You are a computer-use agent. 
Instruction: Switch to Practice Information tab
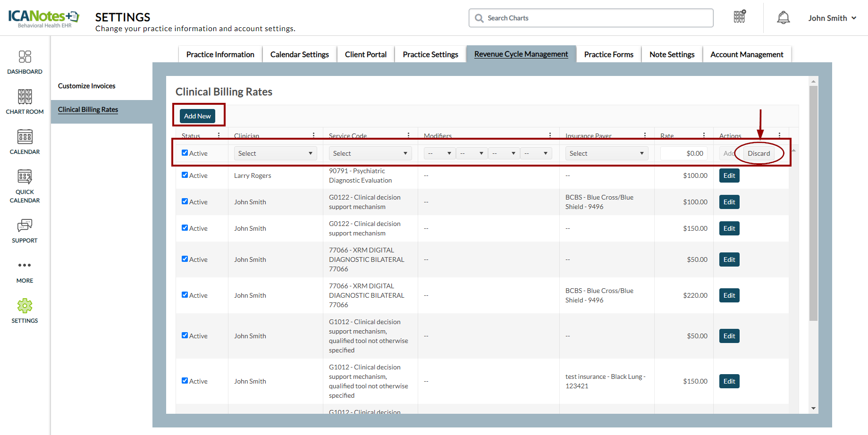coord(220,55)
